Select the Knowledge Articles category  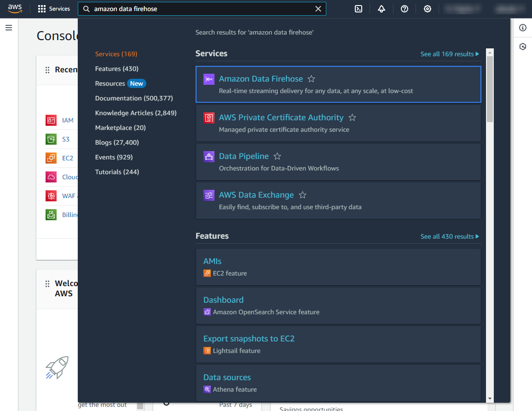click(x=135, y=113)
